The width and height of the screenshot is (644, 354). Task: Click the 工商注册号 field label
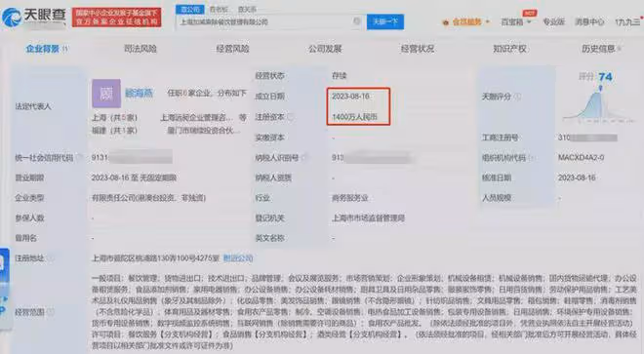click(x=501, y=138)
